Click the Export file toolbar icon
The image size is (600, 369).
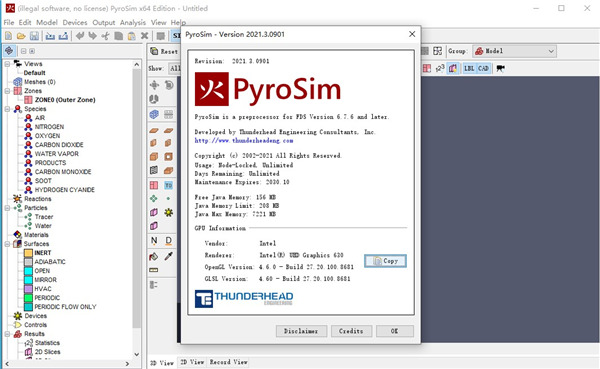tap(63, 36)
